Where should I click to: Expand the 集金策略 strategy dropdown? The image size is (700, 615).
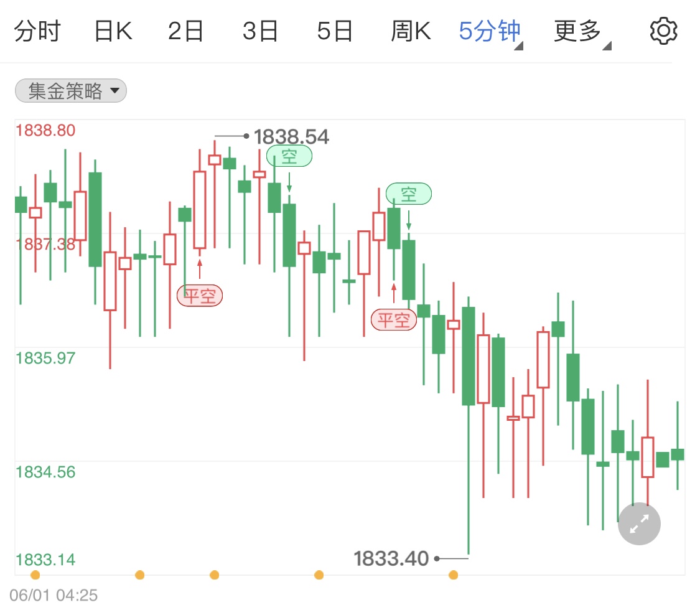coord(70,91)
